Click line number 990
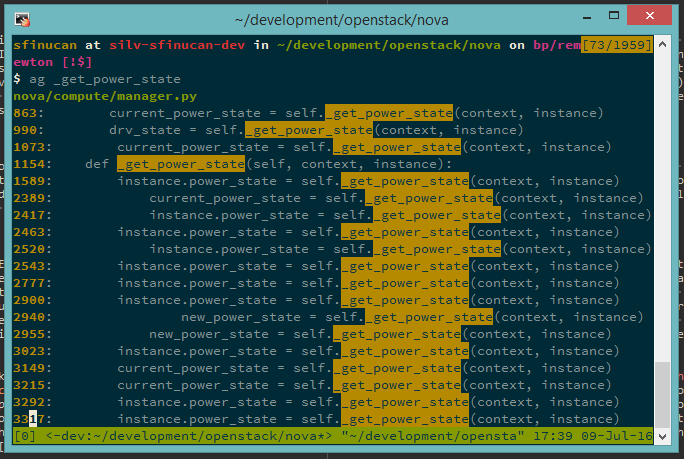Image resolution: width=684 pixels, height=459 pixels. 25,130
